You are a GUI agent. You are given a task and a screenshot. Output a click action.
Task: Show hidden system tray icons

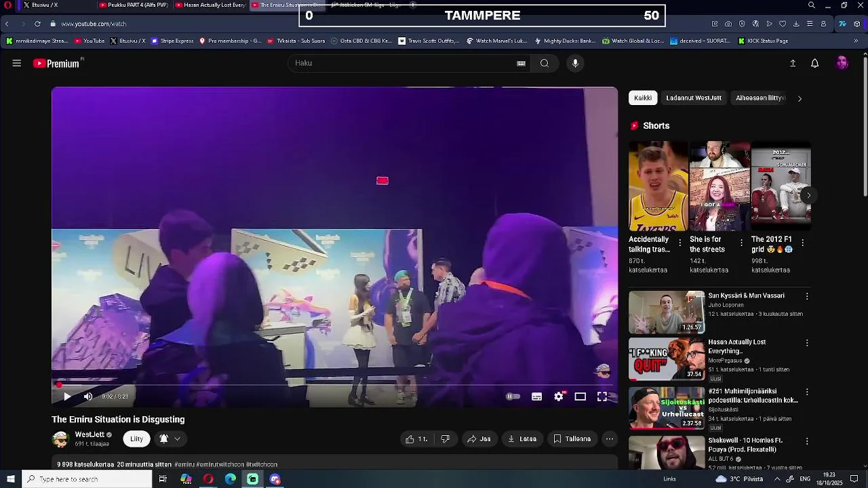(777, 479)
